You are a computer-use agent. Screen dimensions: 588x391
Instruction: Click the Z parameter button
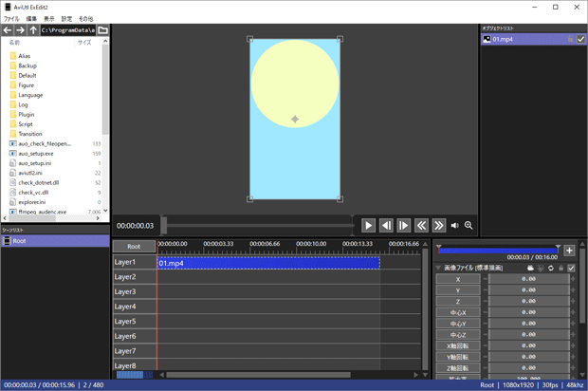(458, 302)
